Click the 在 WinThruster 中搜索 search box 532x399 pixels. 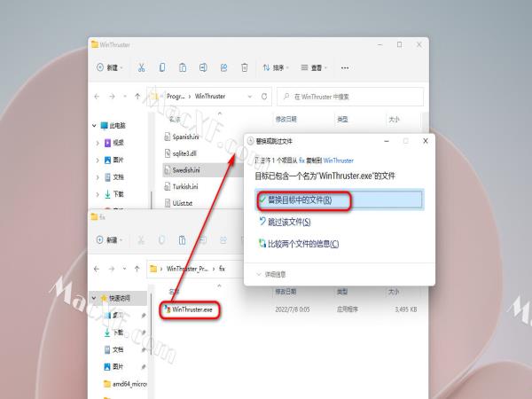tap(350, 97)
